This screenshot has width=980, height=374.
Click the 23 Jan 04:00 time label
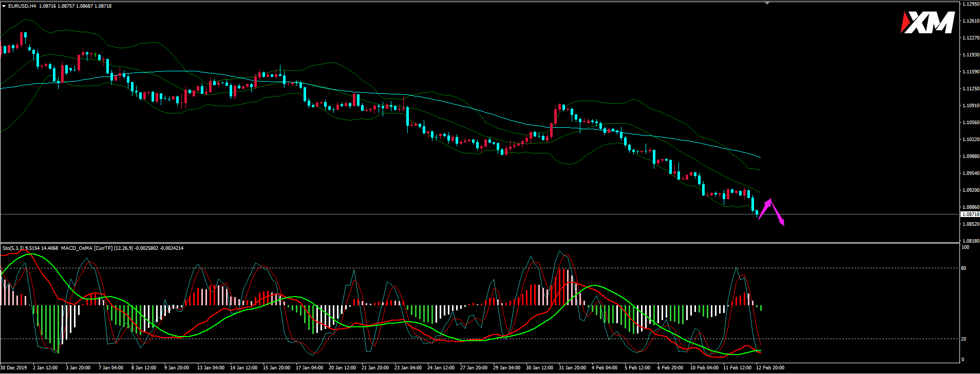coord(408,368)
